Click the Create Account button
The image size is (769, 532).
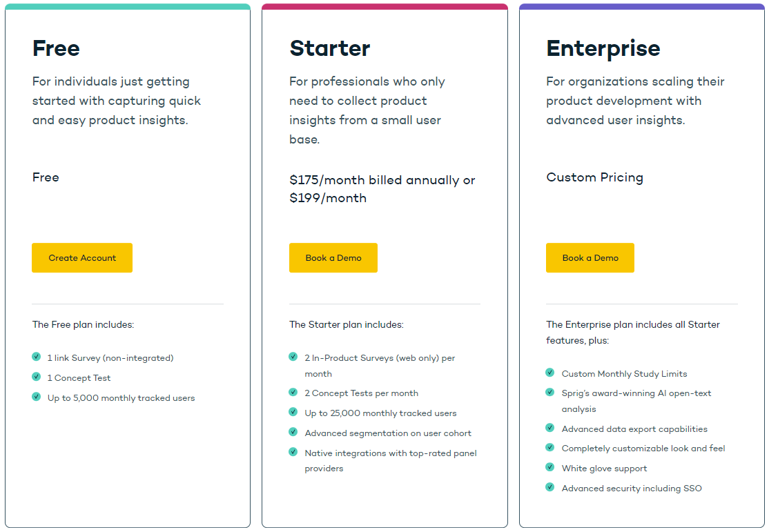click(82, 257)
